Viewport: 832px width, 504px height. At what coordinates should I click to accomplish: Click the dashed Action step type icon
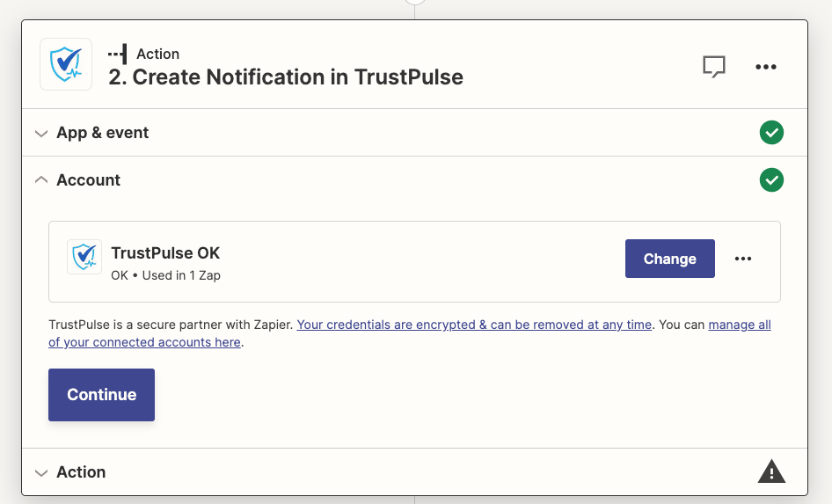tap(117, 54)
